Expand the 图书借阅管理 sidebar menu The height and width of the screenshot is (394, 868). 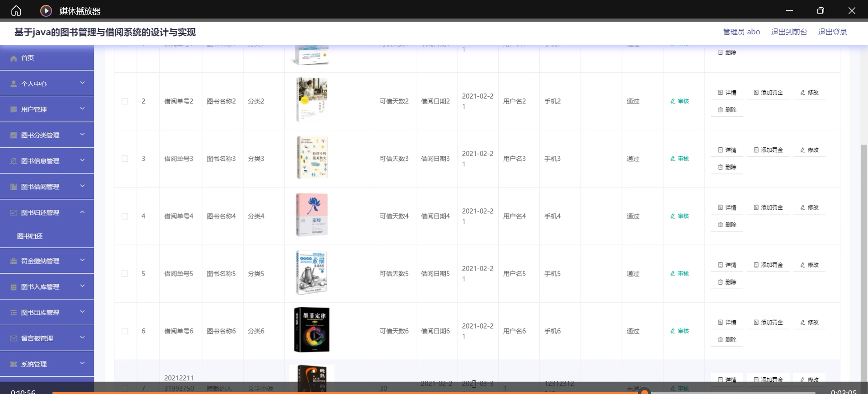(x=47, y=187)
